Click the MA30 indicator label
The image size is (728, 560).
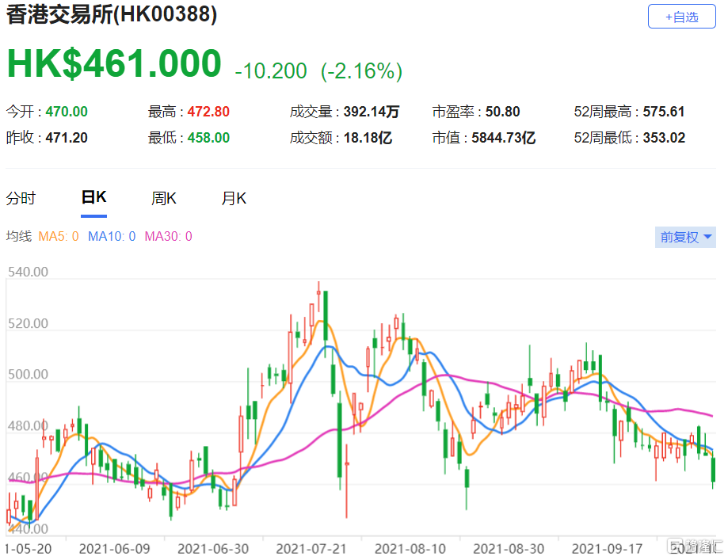coord(169,236)
